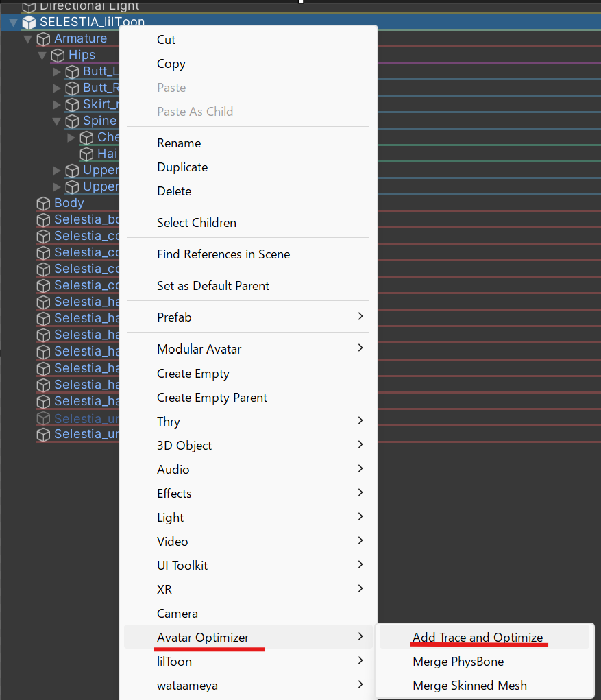
Task: Click the Skirt object cube icon
Action: (x=72, y=105)
